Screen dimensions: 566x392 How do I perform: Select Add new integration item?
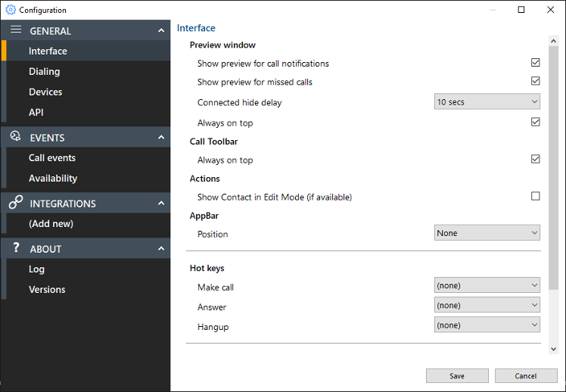pyautogui.click(x=51, y=224)
